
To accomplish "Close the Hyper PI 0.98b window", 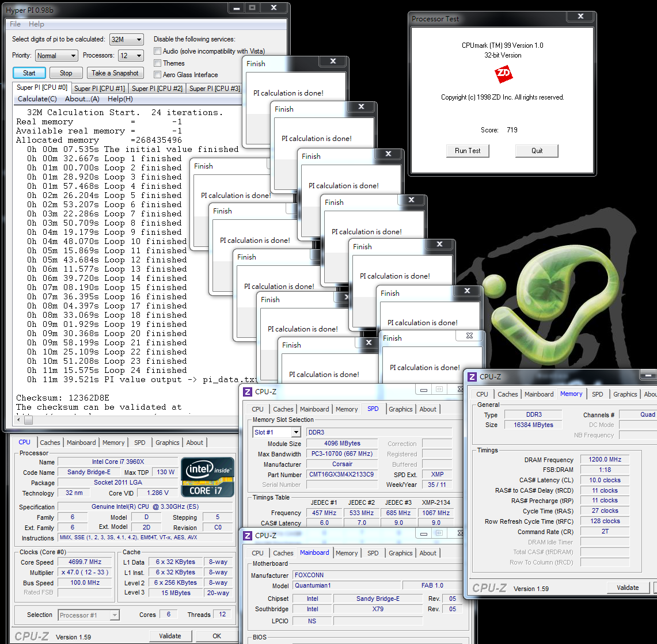I will pyautogui.click(x=274, y=7).
